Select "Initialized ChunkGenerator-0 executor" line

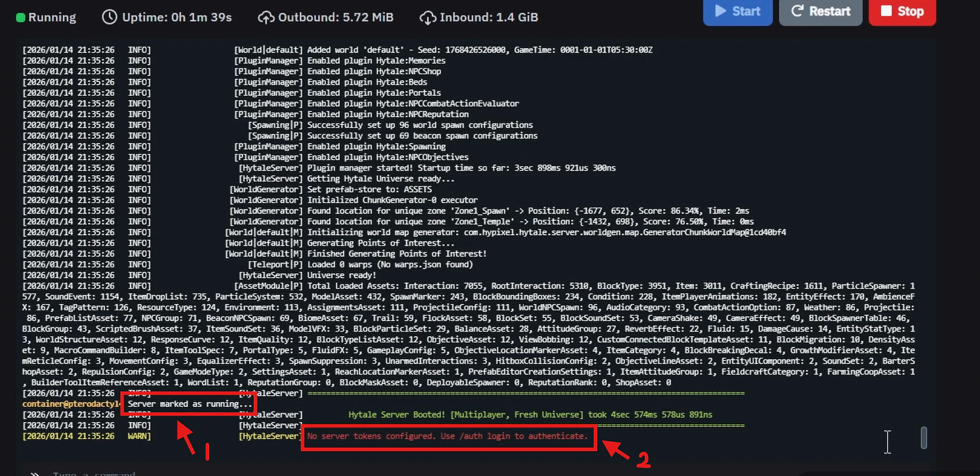tap(393, 200)
